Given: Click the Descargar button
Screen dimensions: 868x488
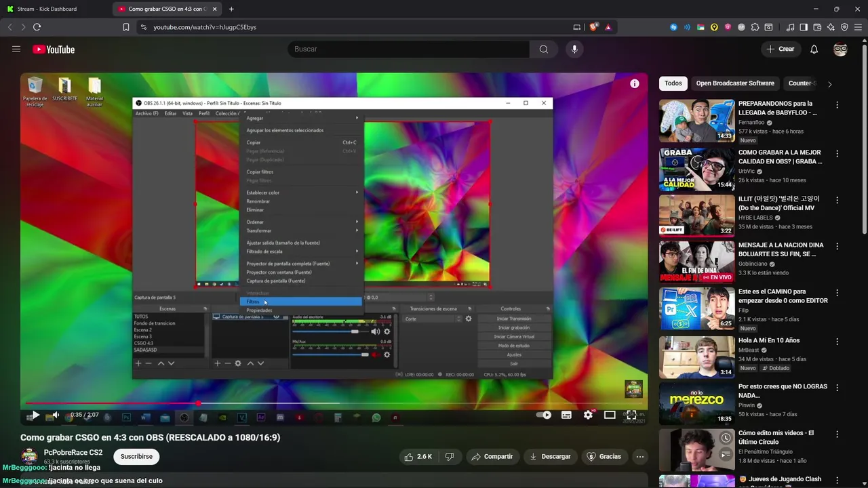Looking at the screenshot, I should (550, 457).
